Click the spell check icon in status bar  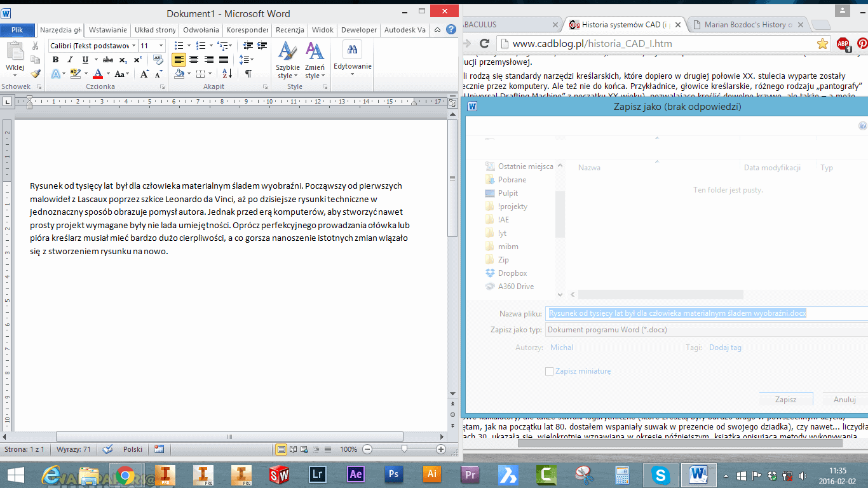(107, 449)
